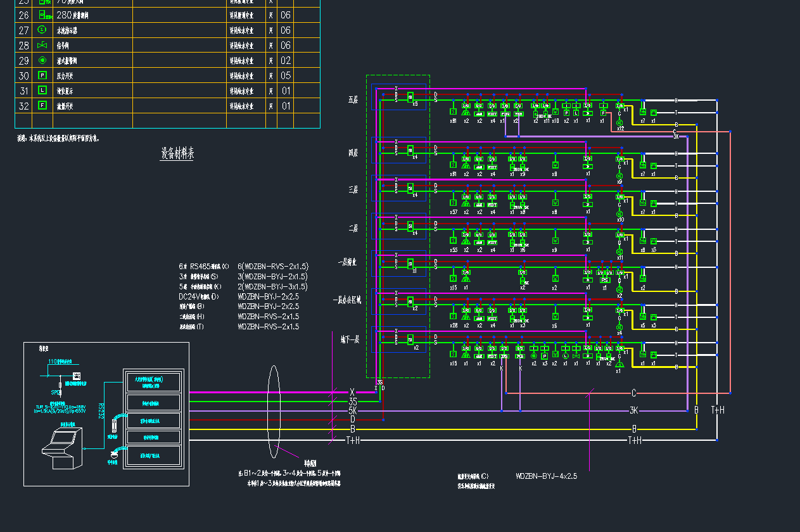Select the computer workstation drawing
Screen dimensions: 800x532
[x=62, y=449]
